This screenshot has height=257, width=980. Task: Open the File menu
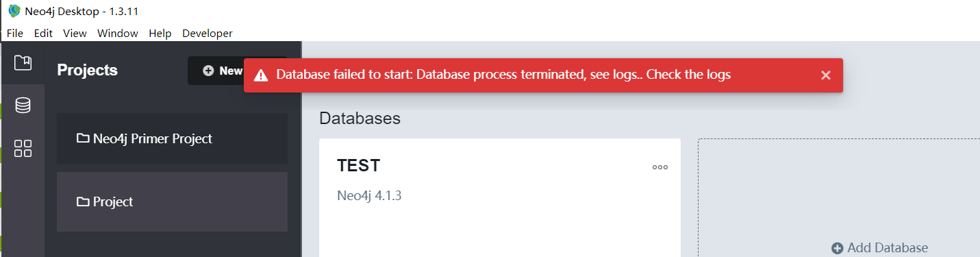(15, 33)
